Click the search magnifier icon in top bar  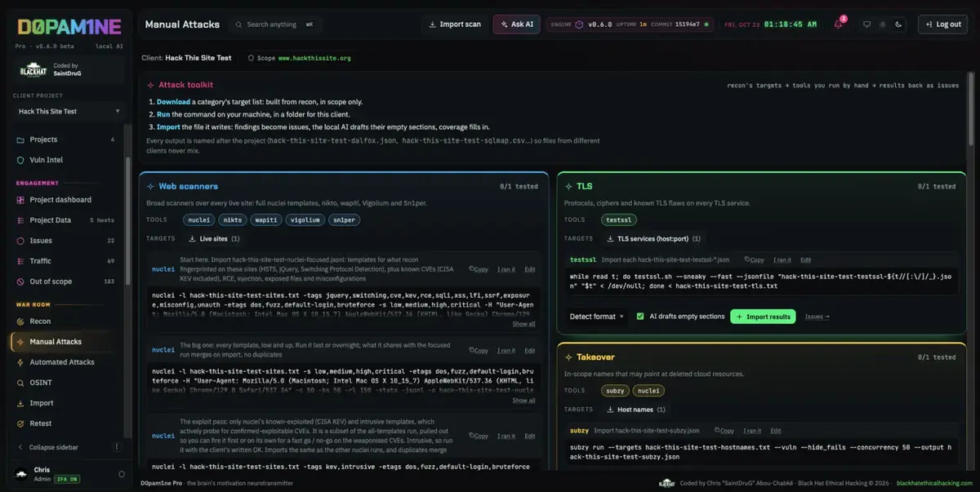click(x=238, y=24)
